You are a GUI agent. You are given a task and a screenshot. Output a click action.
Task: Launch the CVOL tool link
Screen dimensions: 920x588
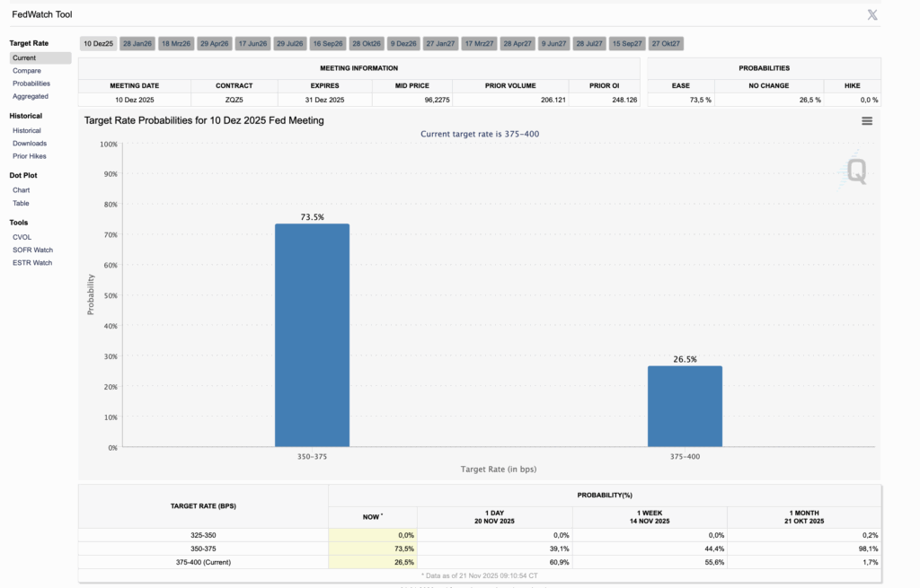pyautogui.click(x=22, y=237)
